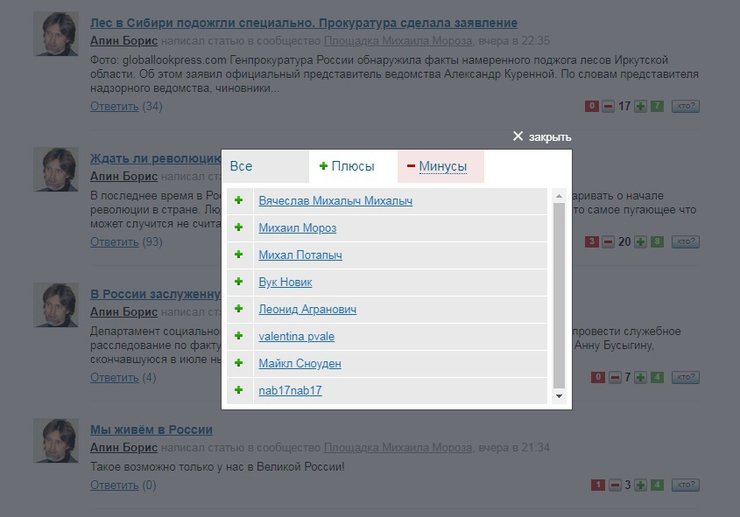Close the voters popup via закрыть

[x=542, y=137]
